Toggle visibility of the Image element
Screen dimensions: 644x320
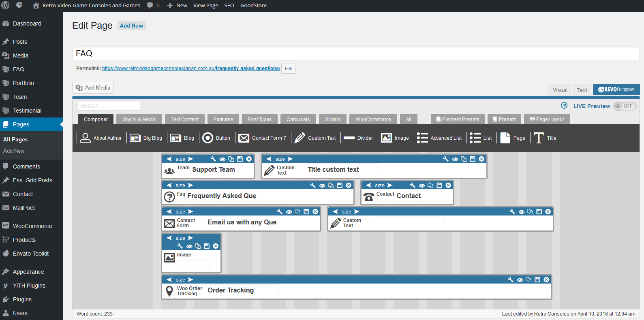[x=189, y=246]
